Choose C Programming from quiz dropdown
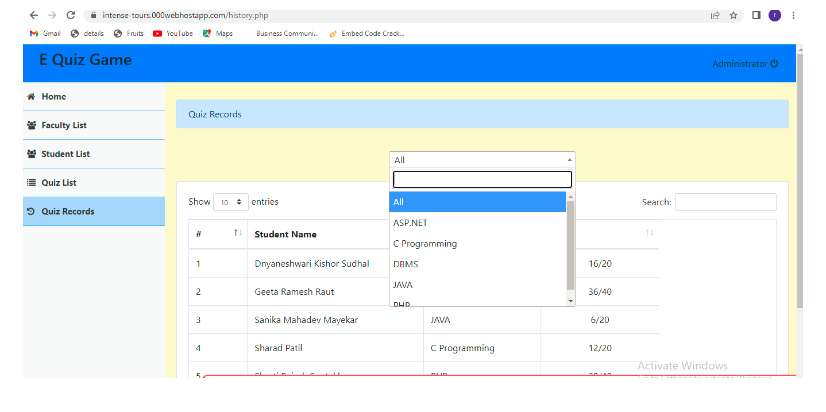This screenshot has width=826, height=412. (x=477, y=243)
